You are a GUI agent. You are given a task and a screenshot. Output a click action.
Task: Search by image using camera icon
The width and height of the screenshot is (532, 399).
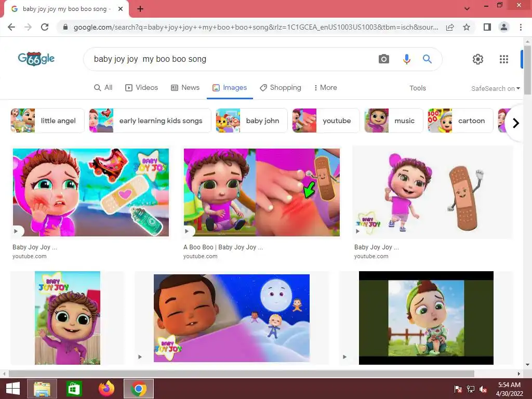click(x=384, y=59)
